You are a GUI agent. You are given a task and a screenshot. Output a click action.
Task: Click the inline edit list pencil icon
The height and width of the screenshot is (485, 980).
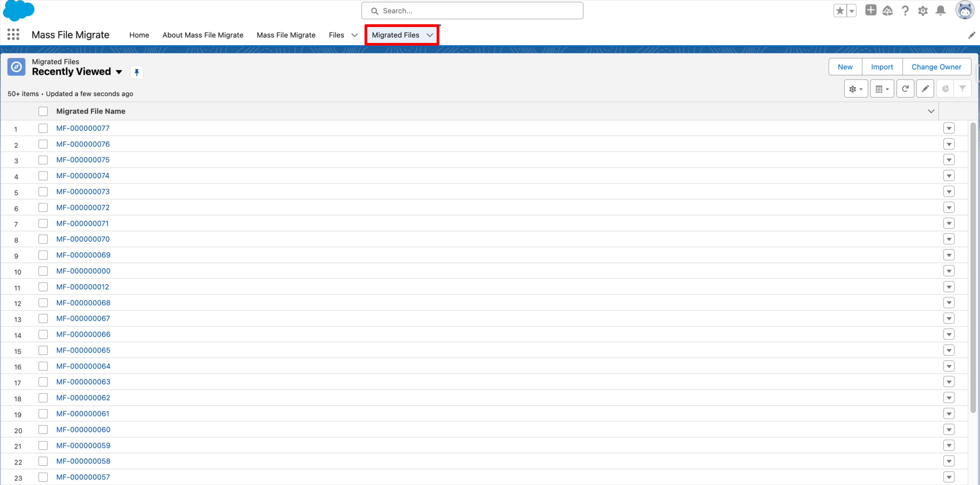(x=925, y=89)
